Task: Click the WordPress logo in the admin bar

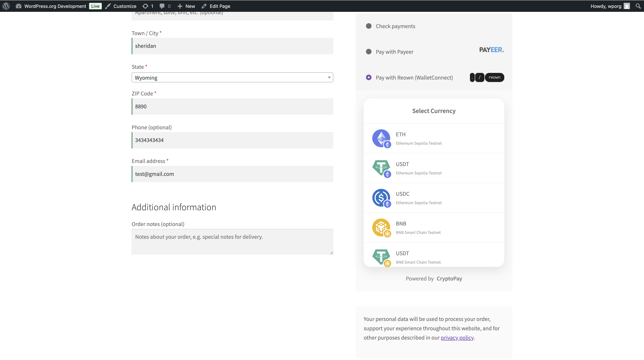Action: (x=6, y=6)
